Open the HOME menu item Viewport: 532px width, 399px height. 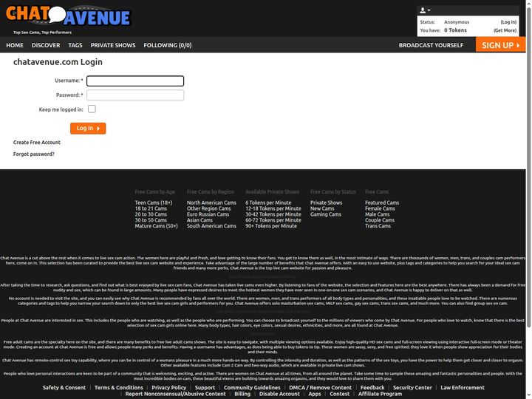15,45
